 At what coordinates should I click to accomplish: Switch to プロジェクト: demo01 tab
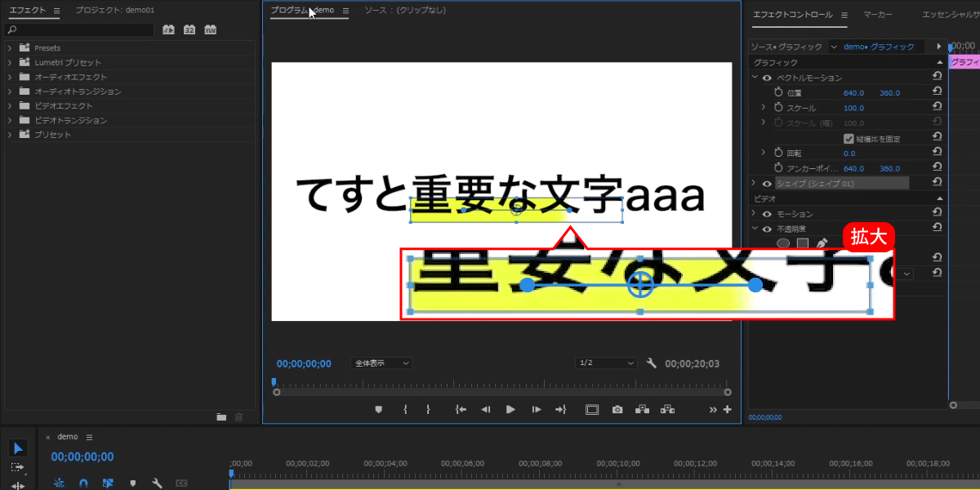pyautogui.click(x=114, y=11)
